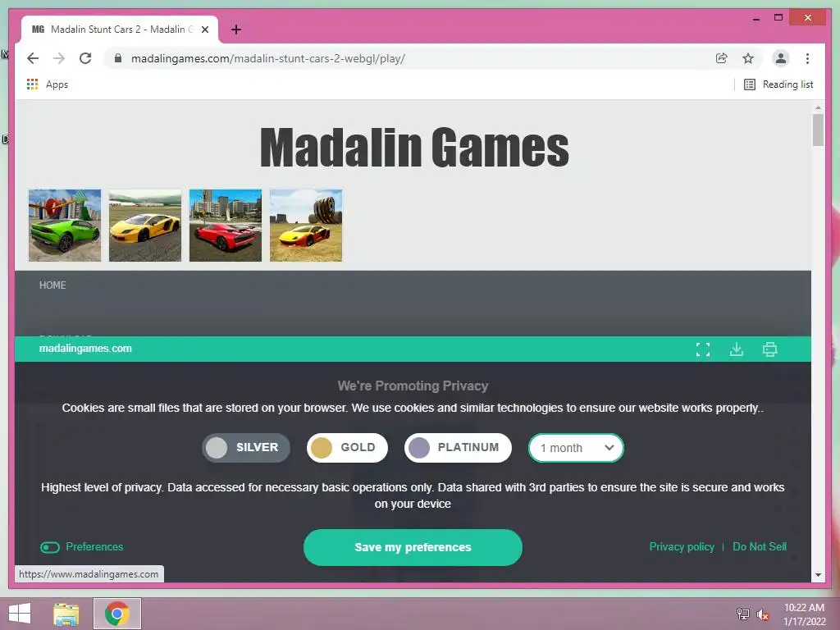Open the Chrome three-dot menu

(807, 58)
